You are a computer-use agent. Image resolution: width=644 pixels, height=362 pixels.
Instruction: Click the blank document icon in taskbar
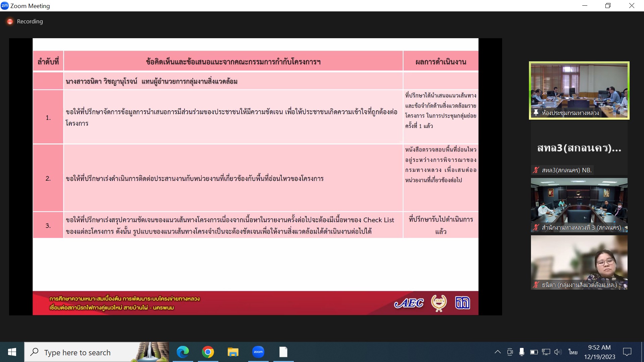(283, 352)
